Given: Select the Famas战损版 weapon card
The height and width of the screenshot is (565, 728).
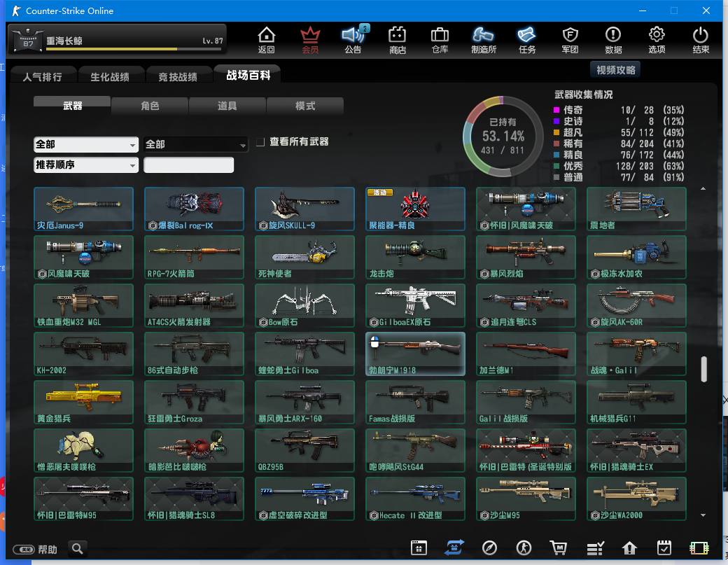Looking at the screenshot, I should click(x=415, y=402).
